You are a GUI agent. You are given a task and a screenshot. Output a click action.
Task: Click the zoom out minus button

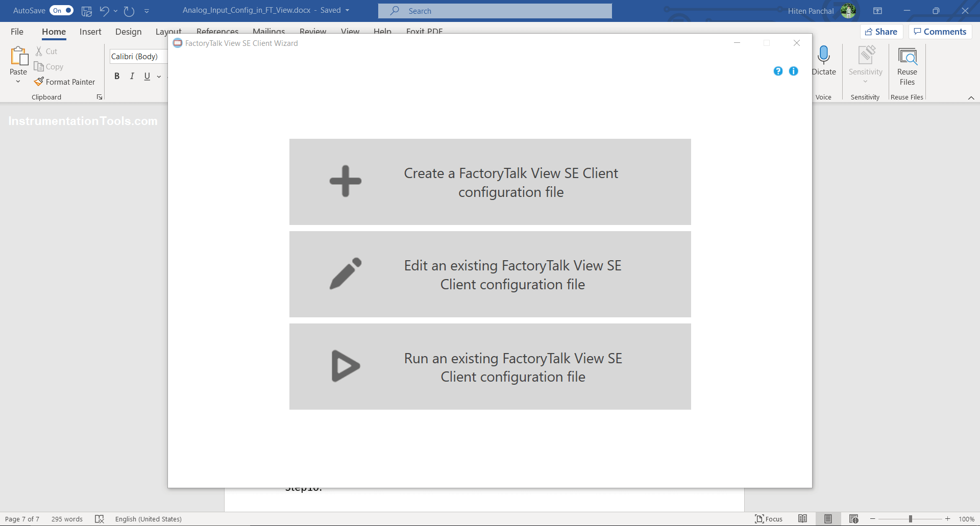872,519
